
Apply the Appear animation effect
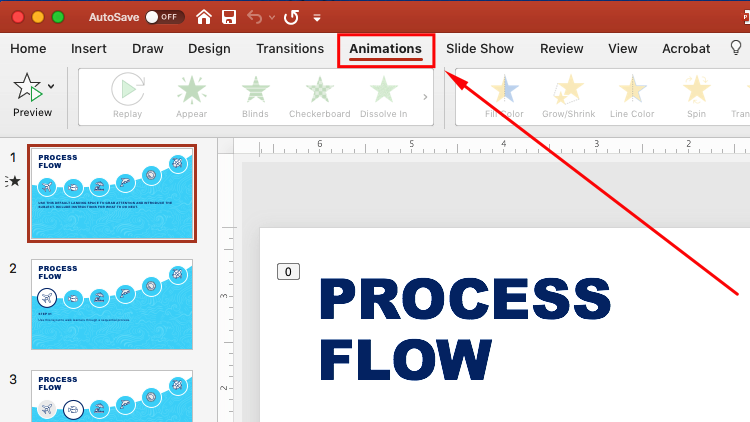[191, 97]
